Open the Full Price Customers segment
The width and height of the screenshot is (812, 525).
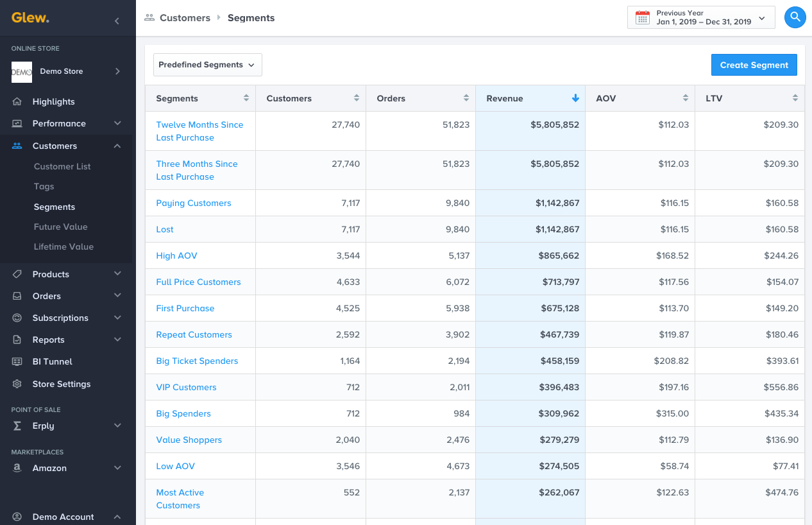199,282
